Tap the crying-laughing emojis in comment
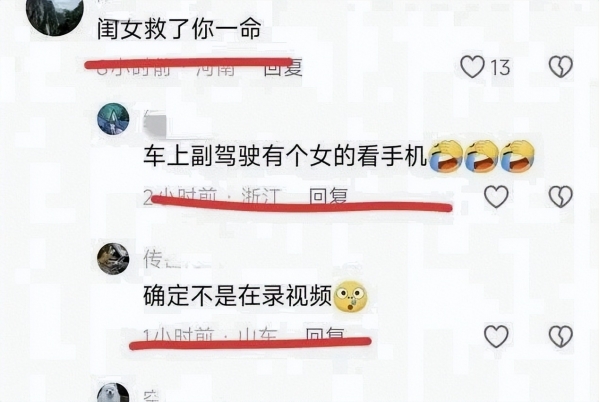This screenshot has height=402, width=600. point(481,156)
